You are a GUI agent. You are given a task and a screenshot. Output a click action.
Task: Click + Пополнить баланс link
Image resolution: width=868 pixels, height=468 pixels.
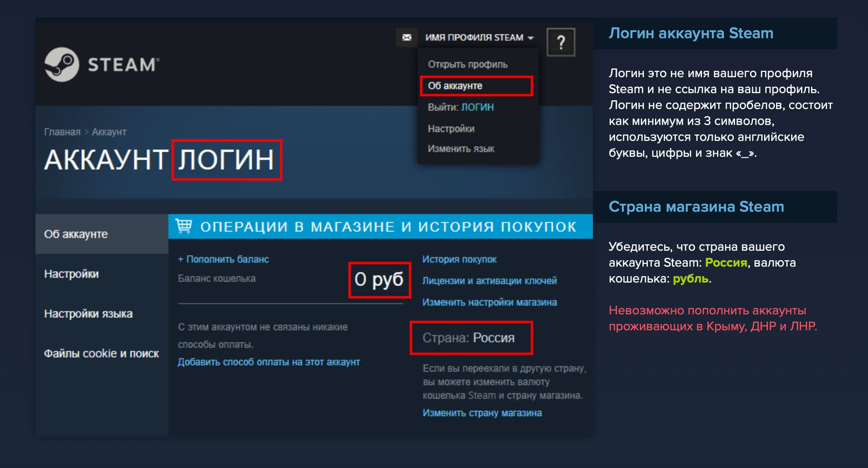[x=223, y=259]
